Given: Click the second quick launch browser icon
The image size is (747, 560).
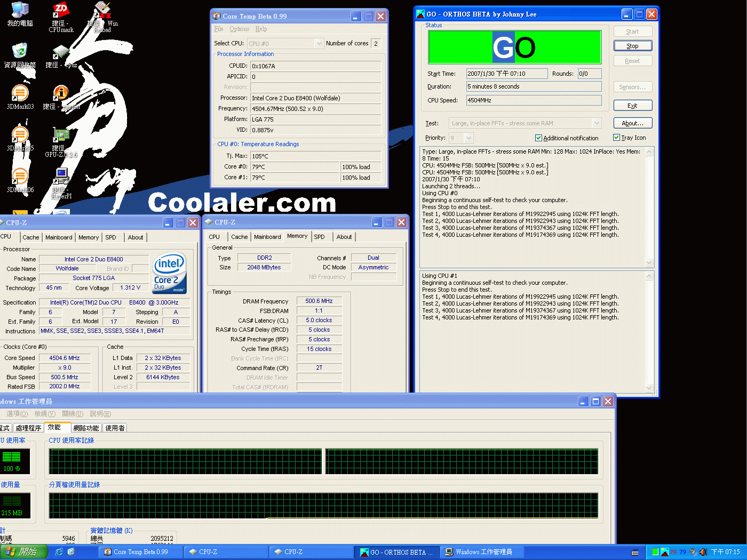Looking at the screenshot, I should 71,552.
